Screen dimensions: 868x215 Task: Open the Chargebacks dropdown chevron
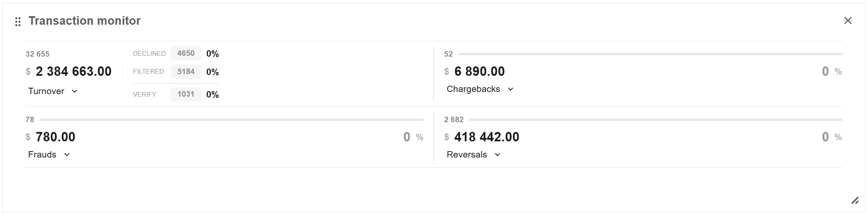click(x=511, y=89)
